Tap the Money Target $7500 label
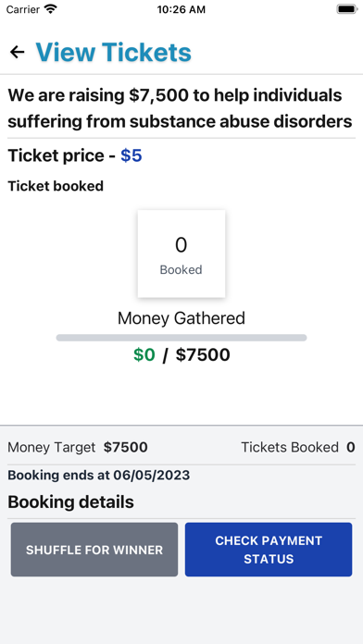Image resolution: width=363 pixels, height=644 pixels. (x=78, y=447)
